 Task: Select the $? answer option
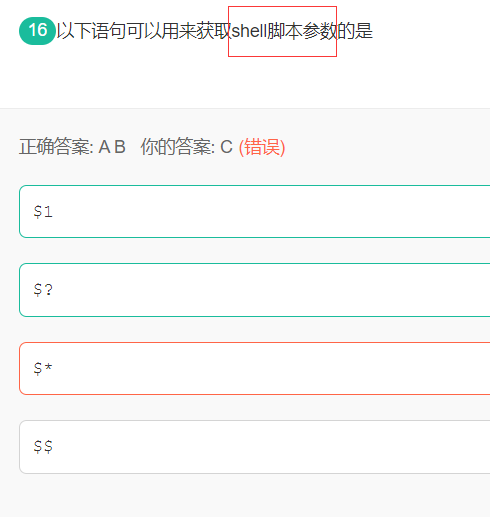point(255,290)
